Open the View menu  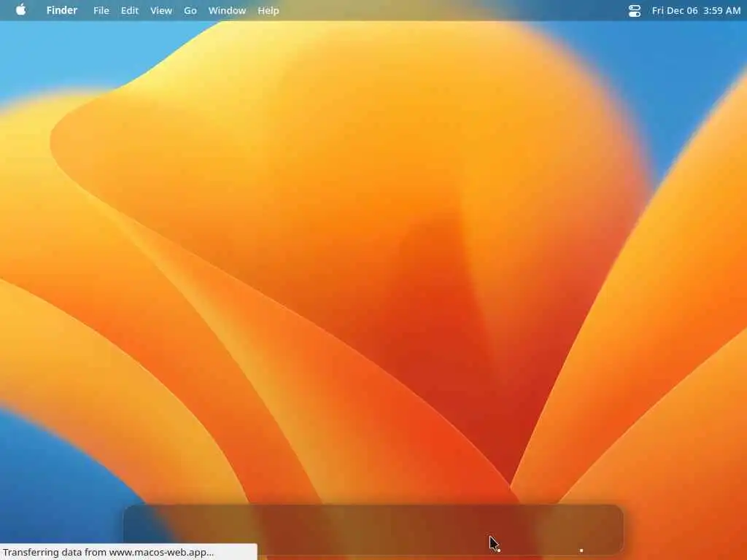161,10
